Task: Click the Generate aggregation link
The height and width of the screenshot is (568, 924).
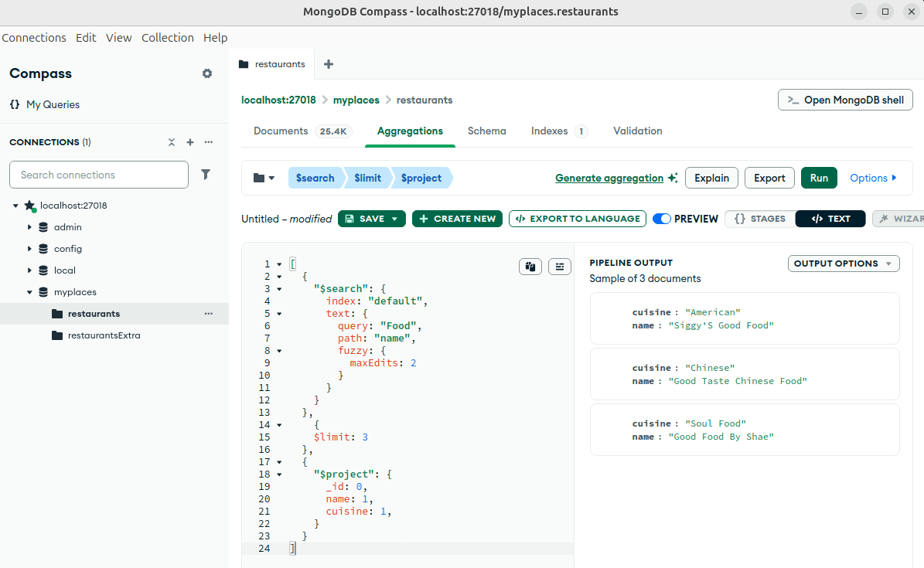Action: point(609,178)
